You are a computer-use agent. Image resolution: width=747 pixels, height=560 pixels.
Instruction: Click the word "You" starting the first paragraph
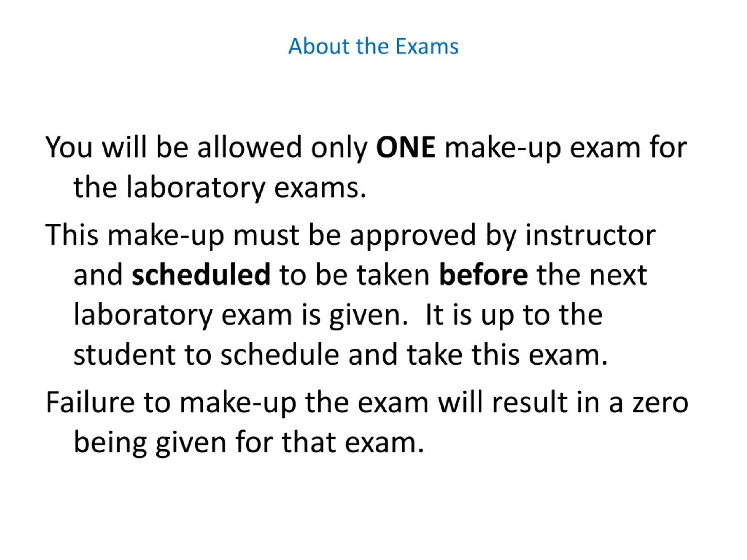[69, 148]
